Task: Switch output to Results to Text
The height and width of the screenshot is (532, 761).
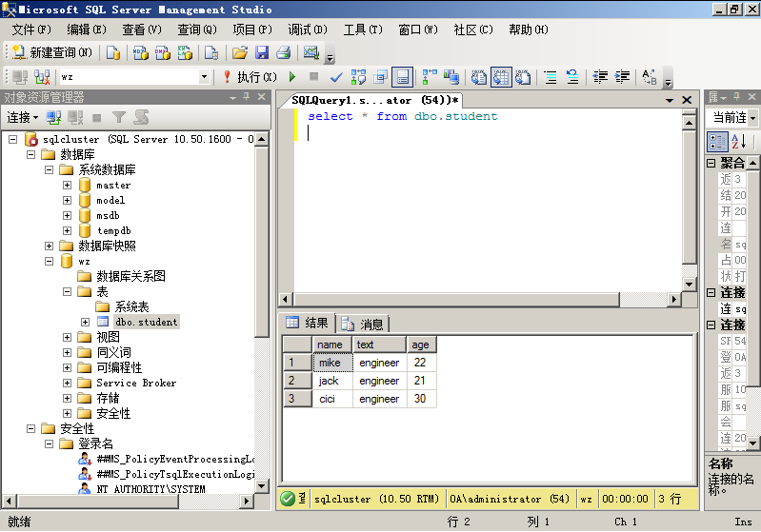Action: click(478, 77)
